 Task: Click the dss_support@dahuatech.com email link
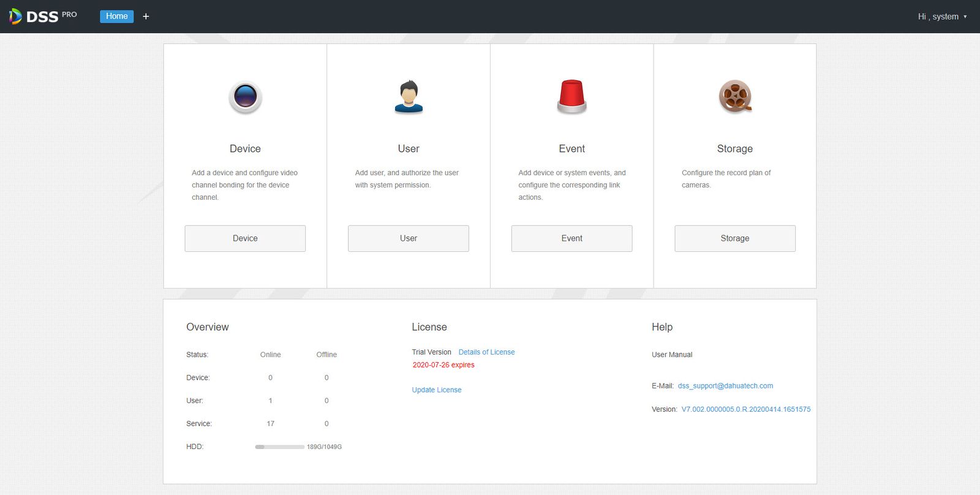725,386
